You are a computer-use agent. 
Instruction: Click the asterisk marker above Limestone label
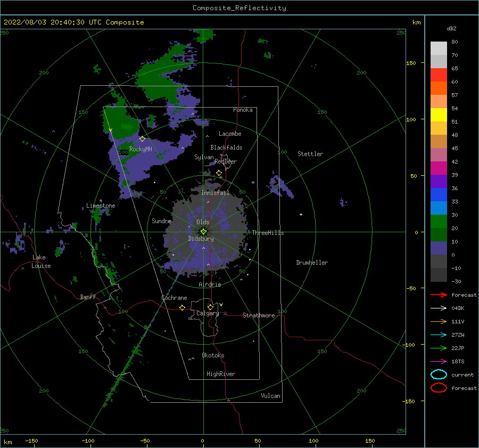click(x=101, y=201)
